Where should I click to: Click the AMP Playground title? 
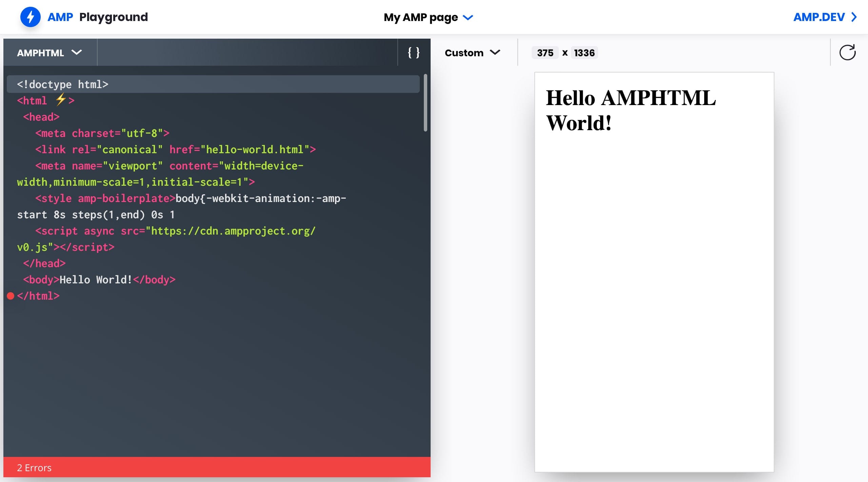[98, 17]
